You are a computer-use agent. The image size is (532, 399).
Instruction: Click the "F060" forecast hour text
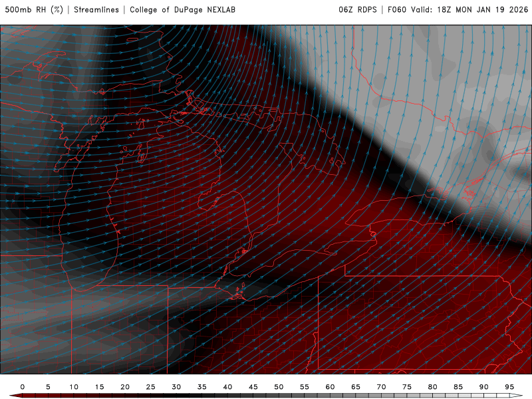click(x=396, y=9)
